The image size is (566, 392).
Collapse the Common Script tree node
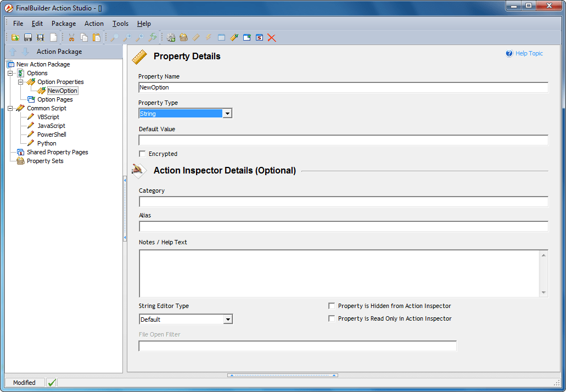pos(11,108)
